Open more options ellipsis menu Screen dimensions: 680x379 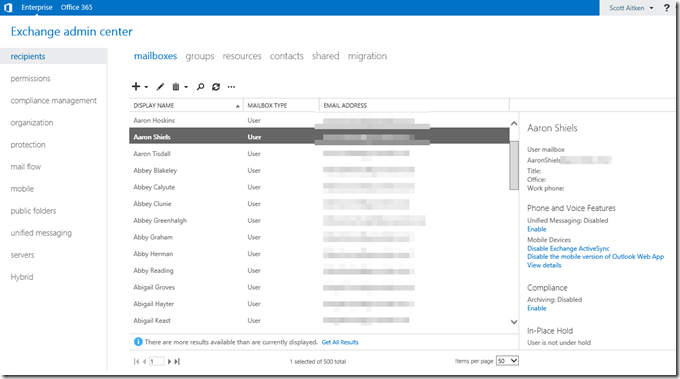231,87
